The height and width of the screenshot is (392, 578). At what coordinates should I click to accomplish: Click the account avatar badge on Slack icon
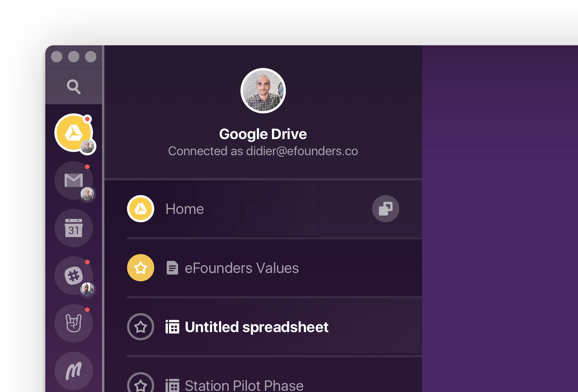tap(87, 290)
